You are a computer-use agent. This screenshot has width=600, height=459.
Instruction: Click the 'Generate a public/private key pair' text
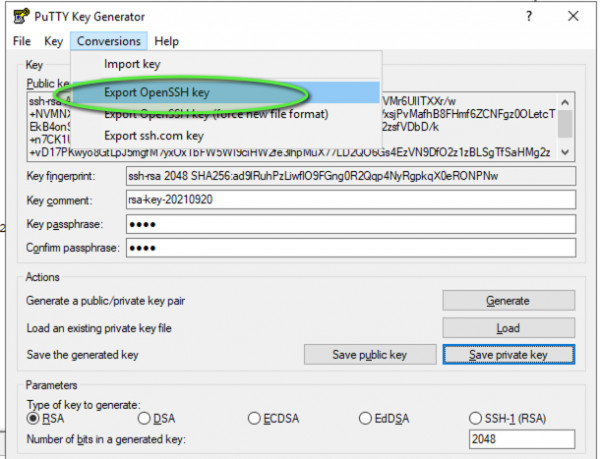106,301
